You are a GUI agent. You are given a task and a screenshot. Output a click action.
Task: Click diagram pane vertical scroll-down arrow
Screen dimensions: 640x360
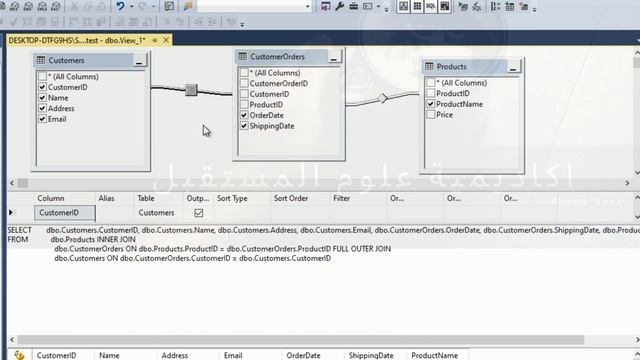(x=637, y=173)
